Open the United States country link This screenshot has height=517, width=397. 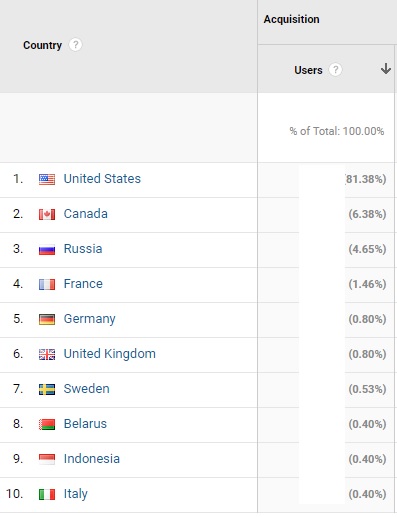tap(102, 179)
